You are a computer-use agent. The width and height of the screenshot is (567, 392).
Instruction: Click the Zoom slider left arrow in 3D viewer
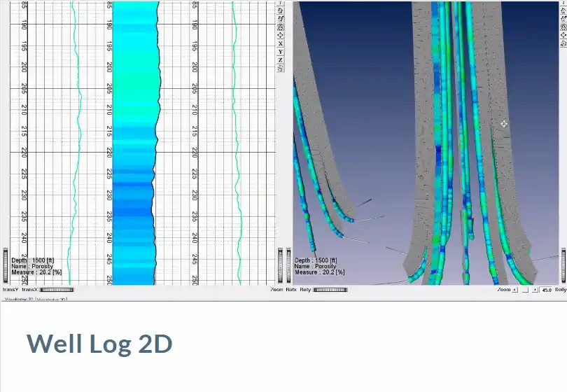pyautogui.click(x=516, y=289)
